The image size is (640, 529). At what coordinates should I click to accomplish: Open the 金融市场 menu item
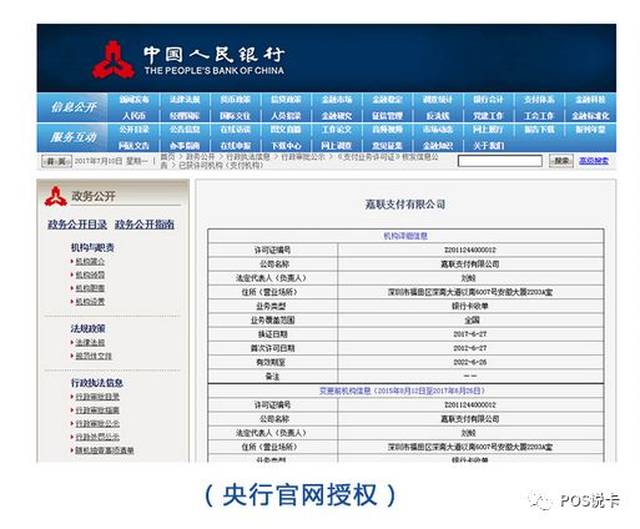coord(336,100)
